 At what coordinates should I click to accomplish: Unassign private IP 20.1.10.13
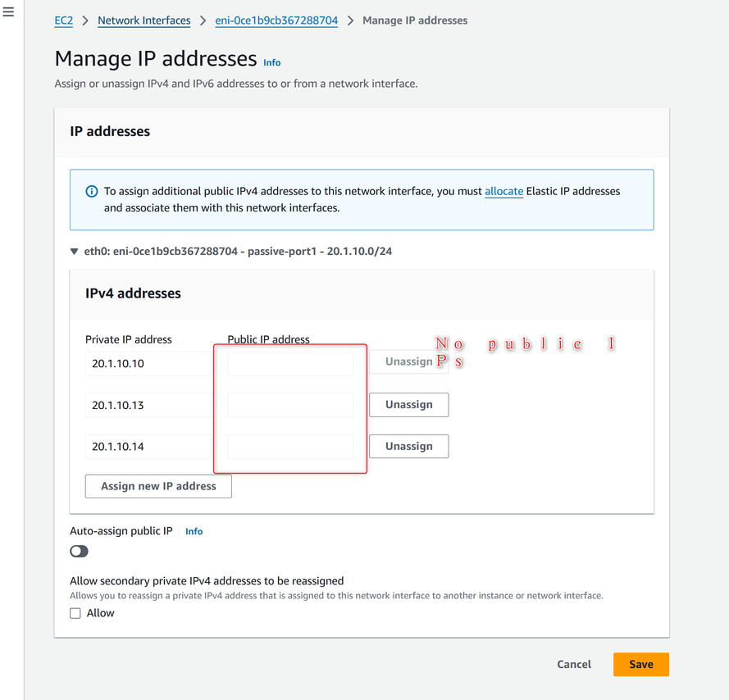click(x=408, y=405)
